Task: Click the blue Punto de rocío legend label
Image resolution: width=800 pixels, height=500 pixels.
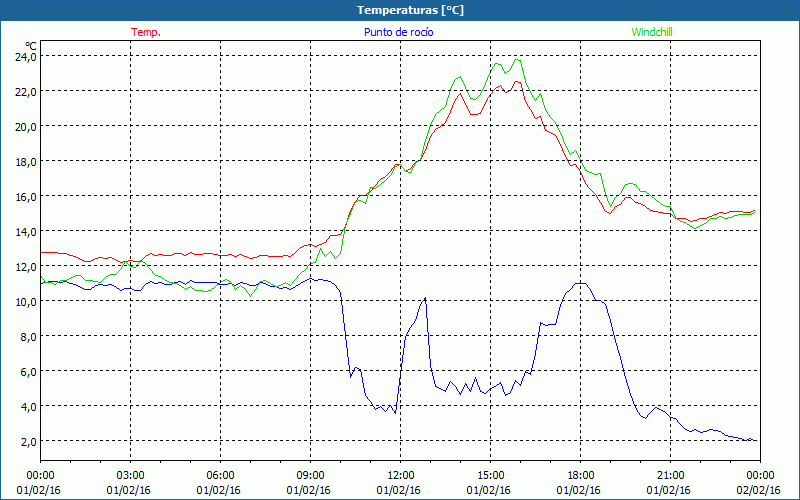Action: (x=398, y=32)
